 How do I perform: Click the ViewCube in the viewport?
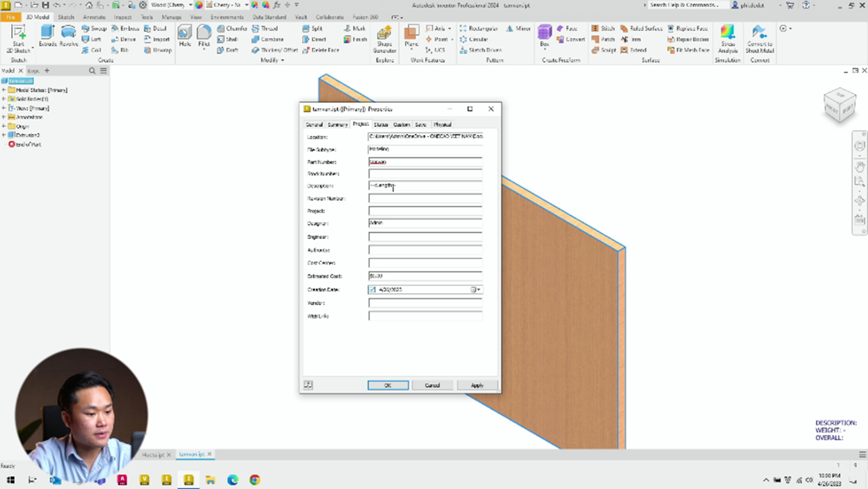(840, 105)
